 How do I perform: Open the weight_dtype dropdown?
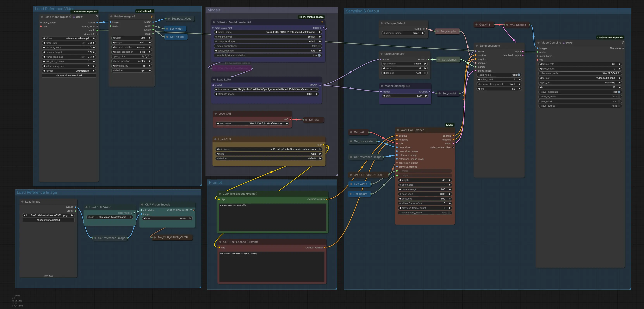click(x=268, y=37)
